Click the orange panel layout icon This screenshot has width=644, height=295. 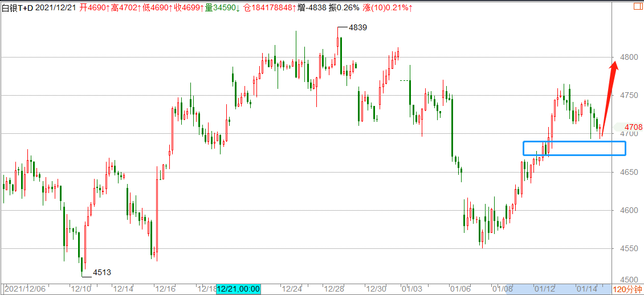638,7
